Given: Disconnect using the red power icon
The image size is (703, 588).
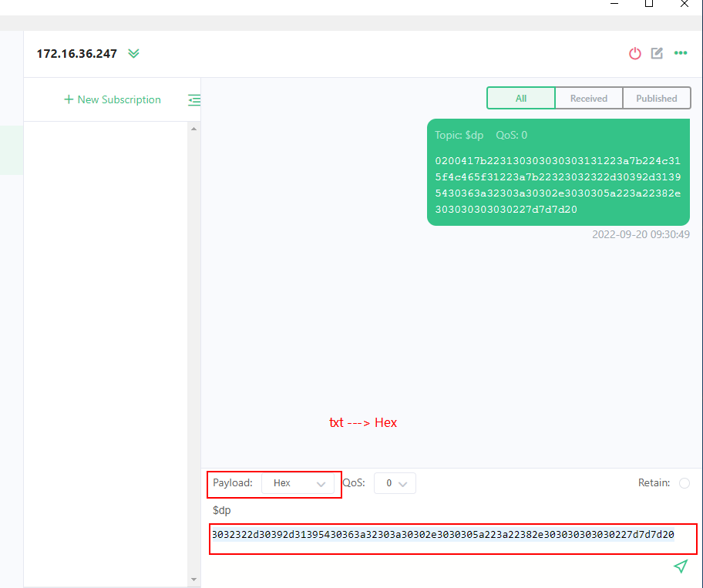Looking at the screenshot, I should pos(634,53).
